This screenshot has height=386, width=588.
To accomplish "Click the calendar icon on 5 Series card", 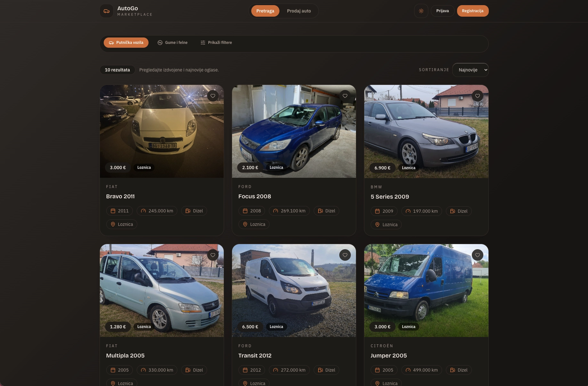I will [377, 211].
